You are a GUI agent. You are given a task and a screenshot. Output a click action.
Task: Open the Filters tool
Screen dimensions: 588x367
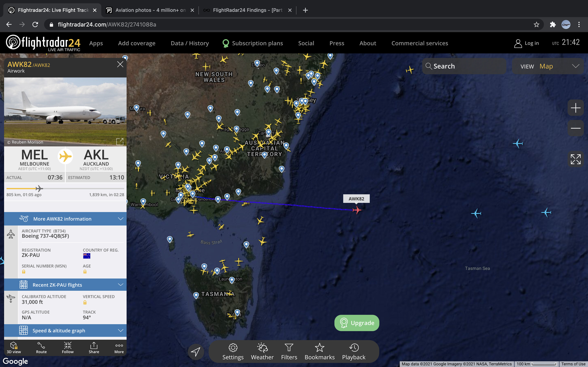(x=289, y=351)
